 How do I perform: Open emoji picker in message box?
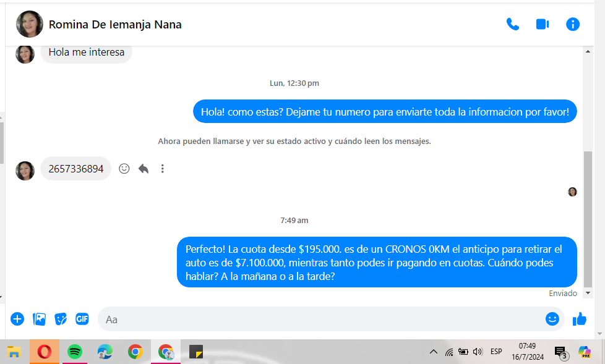point(552,319)
